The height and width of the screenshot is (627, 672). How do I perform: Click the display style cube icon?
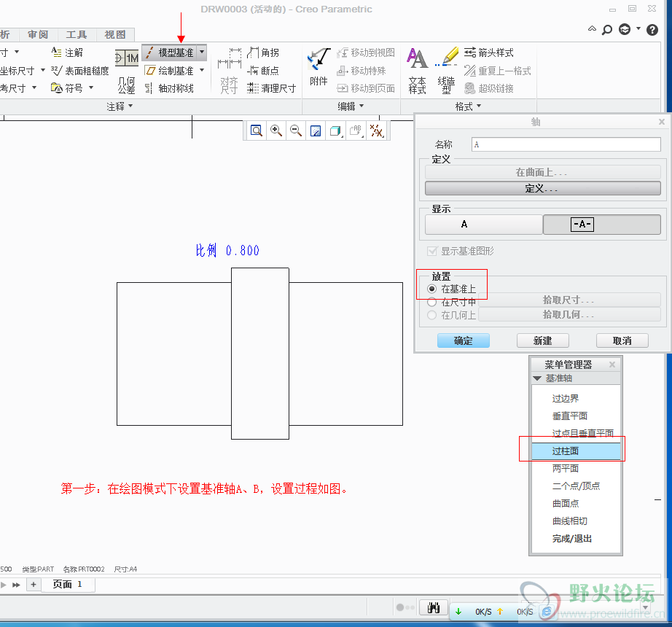(x=335, y=131)
